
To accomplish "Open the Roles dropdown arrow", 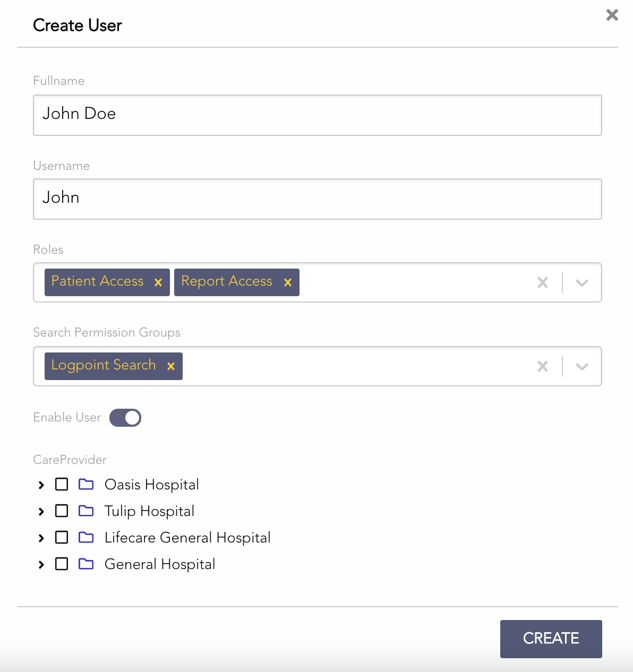I will pyautogui.click(x=582, y=282).
